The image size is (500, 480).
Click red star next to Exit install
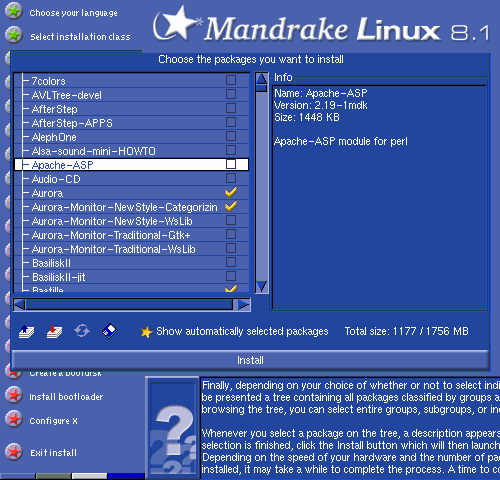(14, 452)
